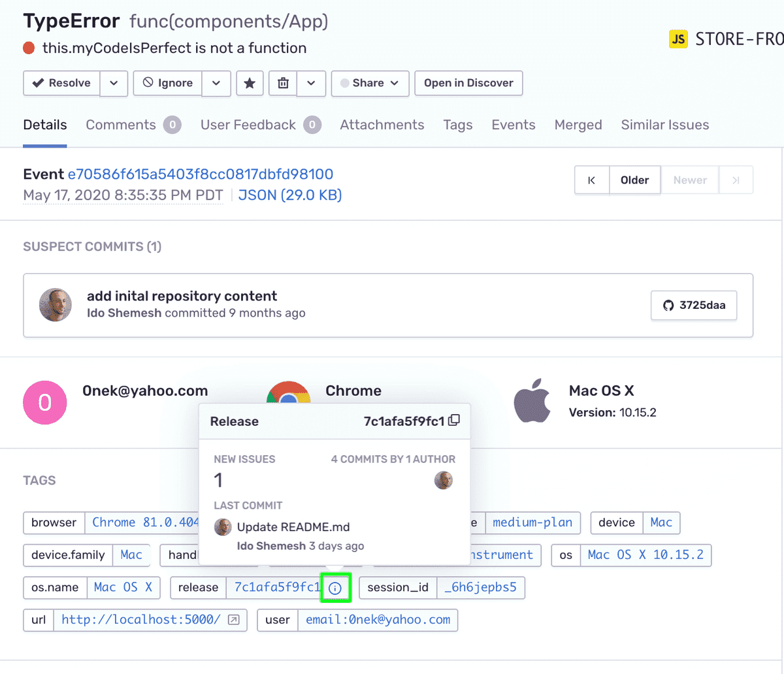Open the Share dropdown
Image resolution: width=784 pixels, height=674 pixels.
point(370,83)
